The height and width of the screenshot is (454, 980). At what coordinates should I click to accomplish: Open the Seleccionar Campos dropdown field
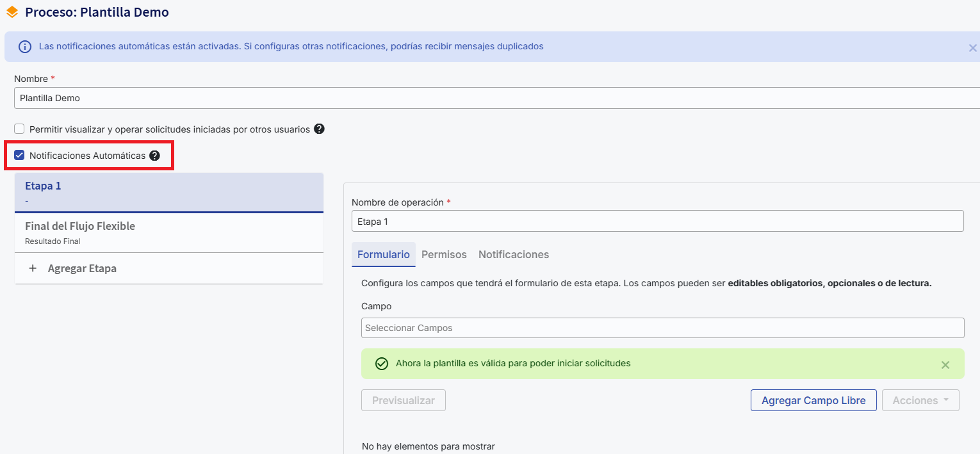tap(662, 328)
